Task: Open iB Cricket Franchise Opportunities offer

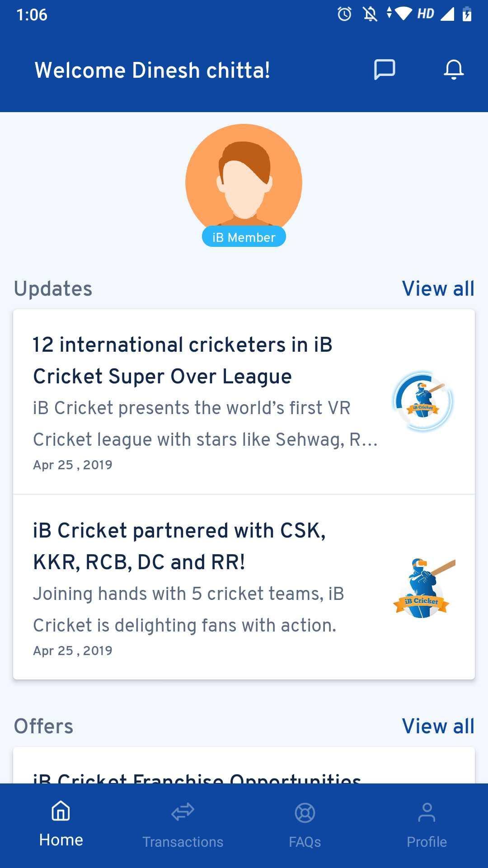Action: (x=197, y=777)
